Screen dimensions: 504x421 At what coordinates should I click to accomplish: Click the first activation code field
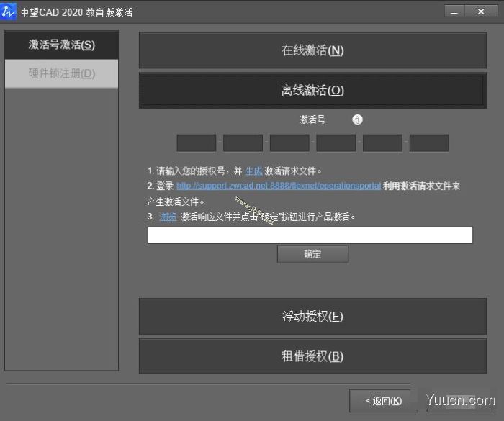[x=197, y=142]
